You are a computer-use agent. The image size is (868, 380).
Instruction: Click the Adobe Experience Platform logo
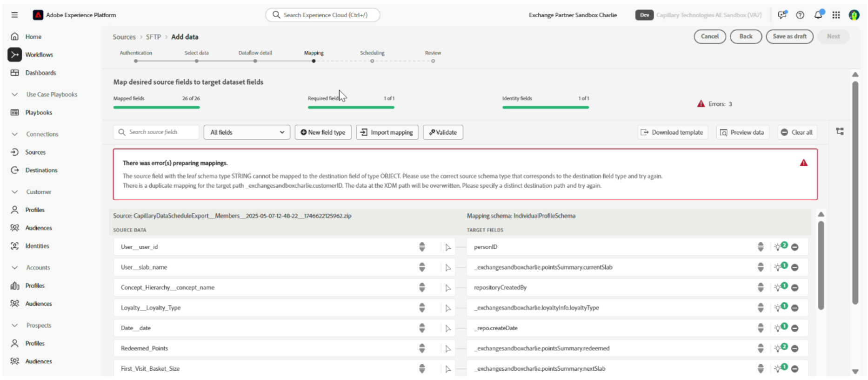pos(38,15)
